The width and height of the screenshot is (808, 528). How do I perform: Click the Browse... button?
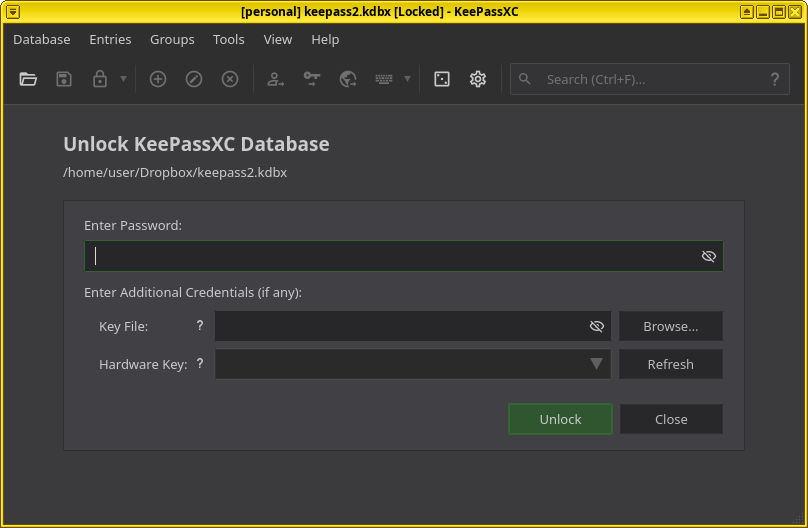point(671,326)
